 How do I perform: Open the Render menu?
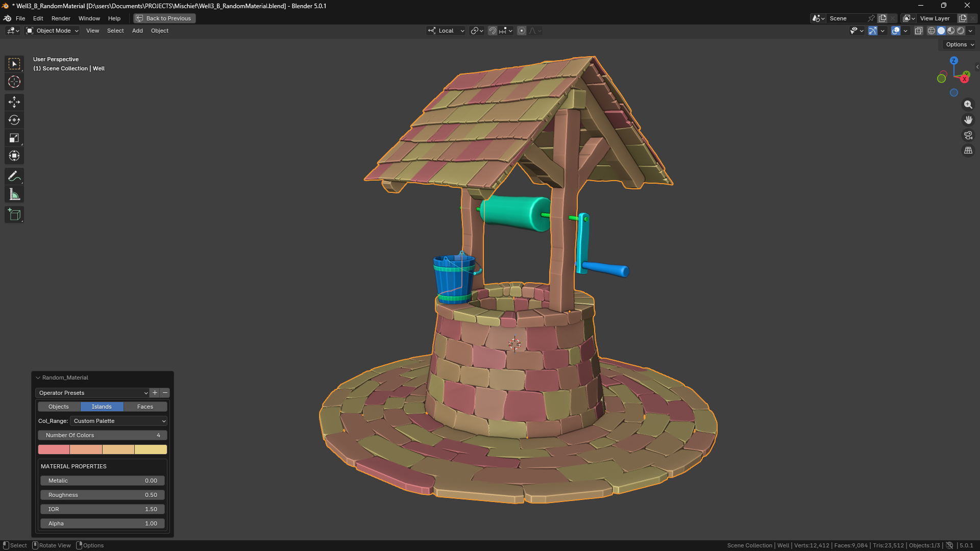click(x=61, y=18)
